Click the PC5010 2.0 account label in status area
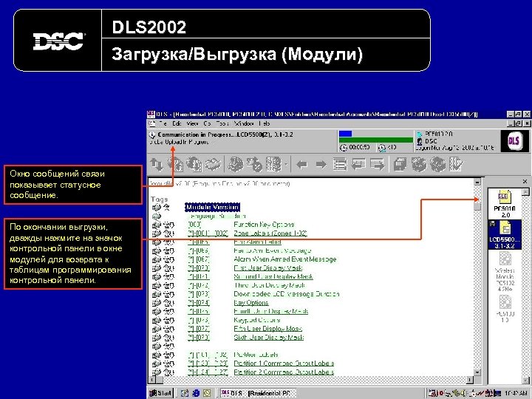The height and width of the screenshot is (399, 532). coord(438,134)
